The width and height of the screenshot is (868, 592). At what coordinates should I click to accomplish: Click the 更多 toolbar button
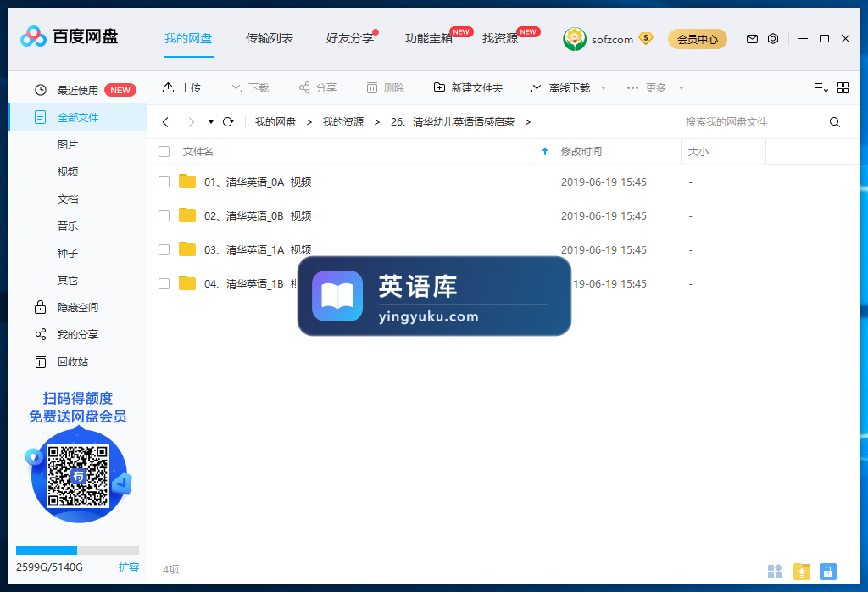coord(646,87)
